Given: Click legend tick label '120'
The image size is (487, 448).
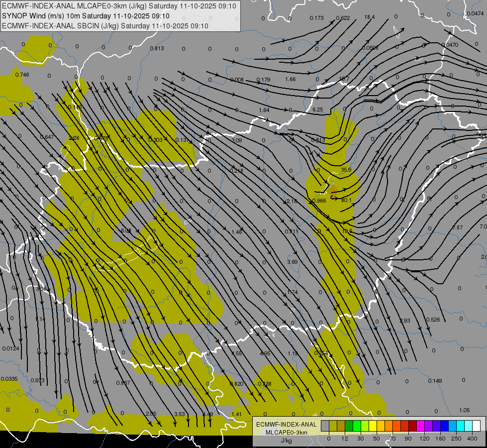Looking at the screenshot, I should [424, 439].
